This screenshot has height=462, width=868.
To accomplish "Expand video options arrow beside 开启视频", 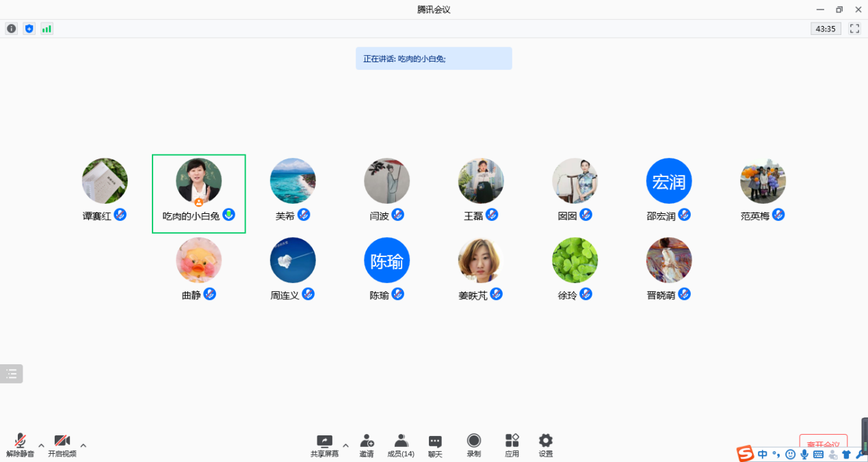I will [x=83, y=446].
